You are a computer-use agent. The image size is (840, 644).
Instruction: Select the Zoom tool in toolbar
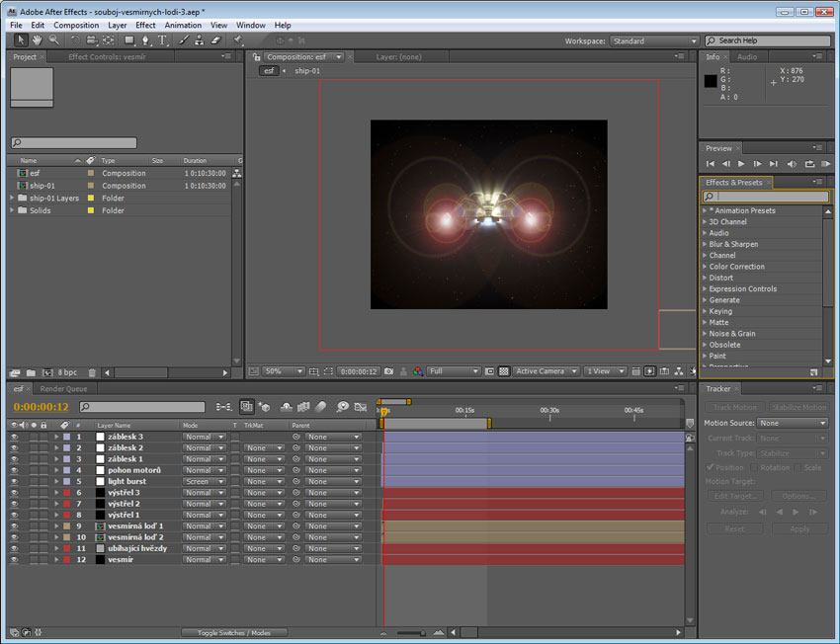click(54, 40)
